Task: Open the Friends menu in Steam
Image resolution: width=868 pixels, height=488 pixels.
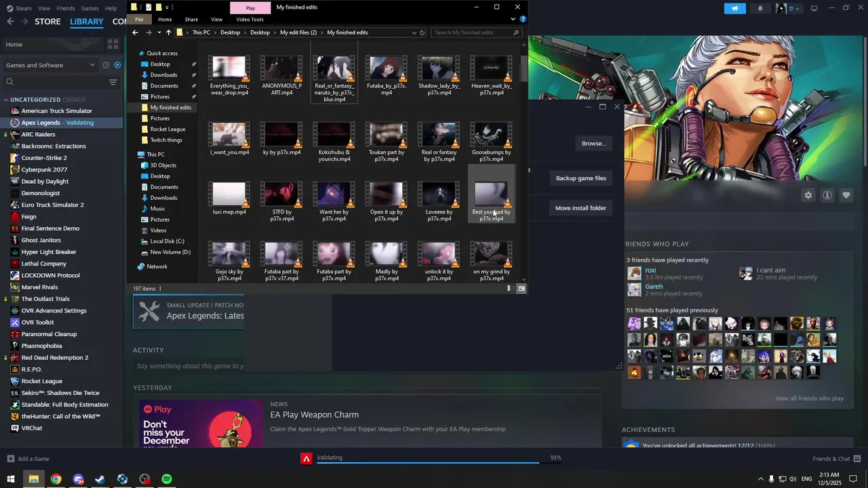Action: pos(66,8)
